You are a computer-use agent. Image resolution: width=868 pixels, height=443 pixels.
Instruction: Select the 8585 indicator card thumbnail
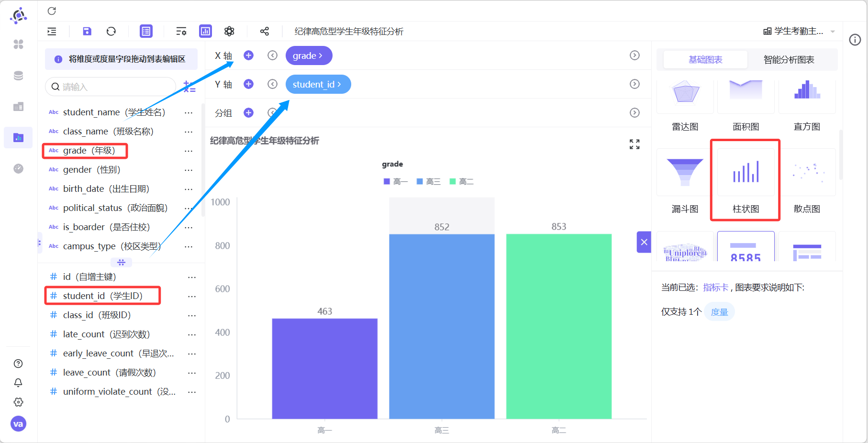tap(746, 247)
